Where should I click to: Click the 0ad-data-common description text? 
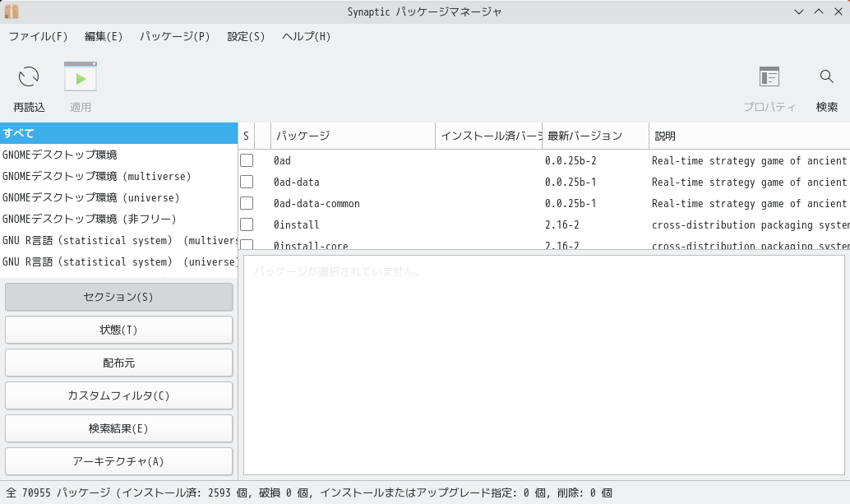749,204
